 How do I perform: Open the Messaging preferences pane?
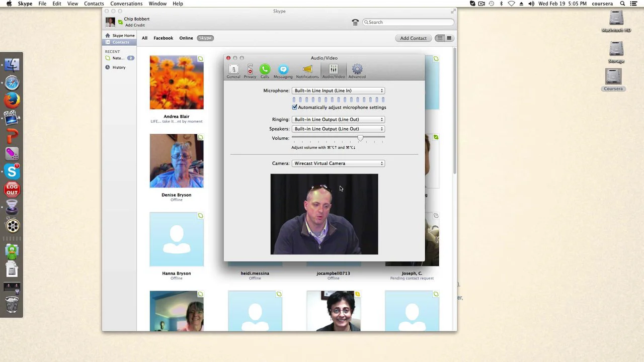(x=283, y=71)
